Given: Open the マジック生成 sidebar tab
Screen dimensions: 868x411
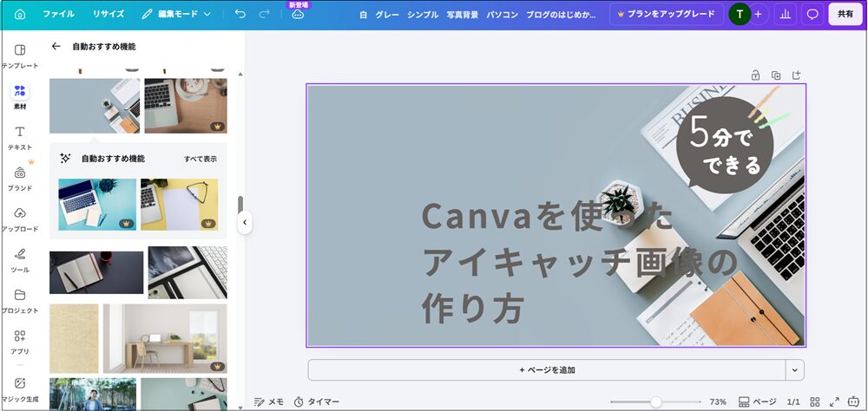Looking at the screenshot, I should (x=20, y=389).
